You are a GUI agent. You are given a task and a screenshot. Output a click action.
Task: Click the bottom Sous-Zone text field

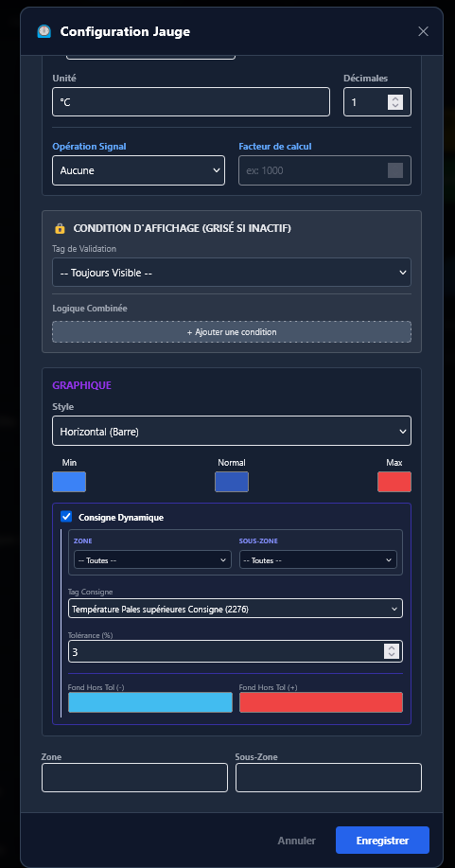click(328, 778)
